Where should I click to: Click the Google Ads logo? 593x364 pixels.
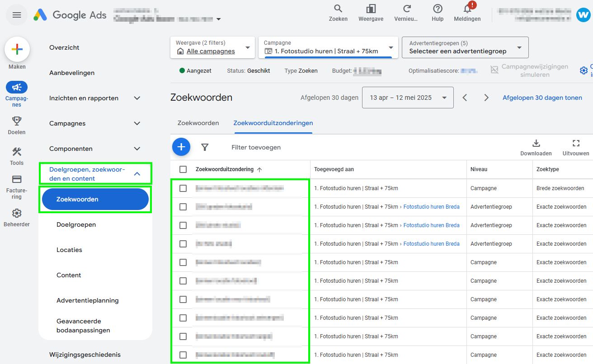click(70, 15)
